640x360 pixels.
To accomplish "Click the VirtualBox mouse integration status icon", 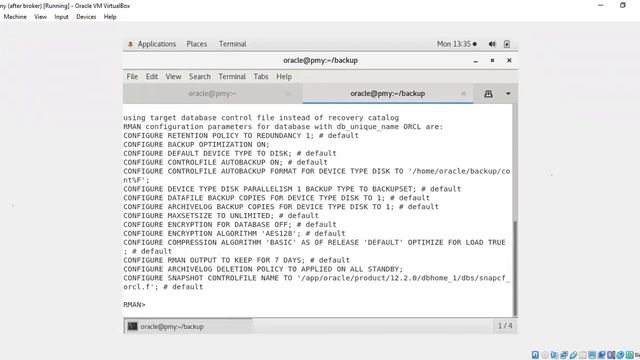I will click(620, 355).
